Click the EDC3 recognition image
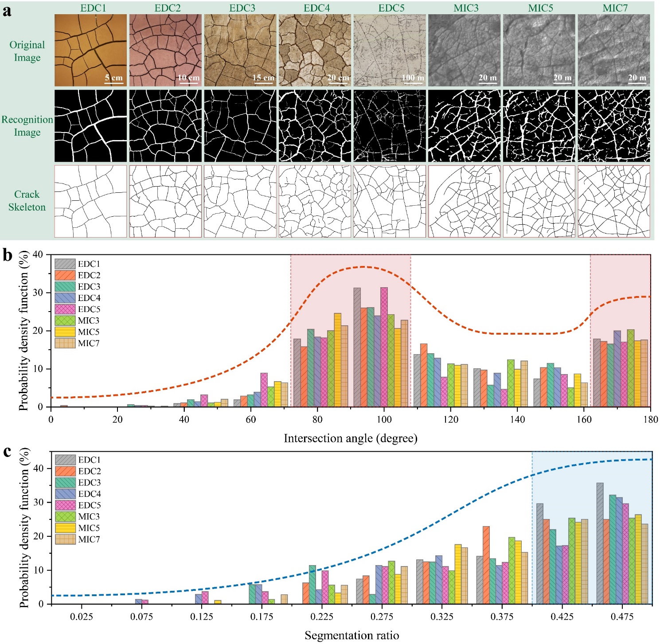 (240, 126)
